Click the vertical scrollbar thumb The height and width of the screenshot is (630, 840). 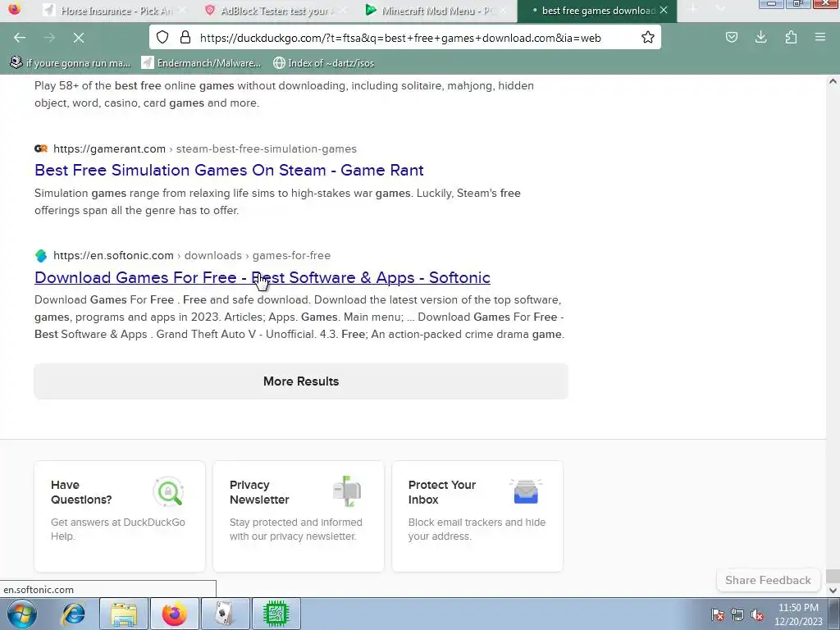(833, 575)
